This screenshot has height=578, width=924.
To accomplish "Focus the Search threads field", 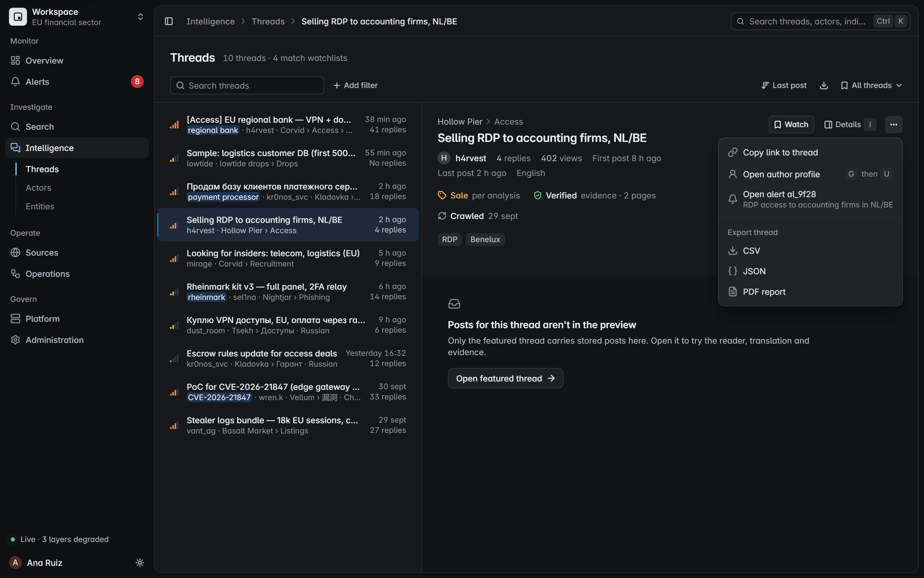I will (247, 85).
